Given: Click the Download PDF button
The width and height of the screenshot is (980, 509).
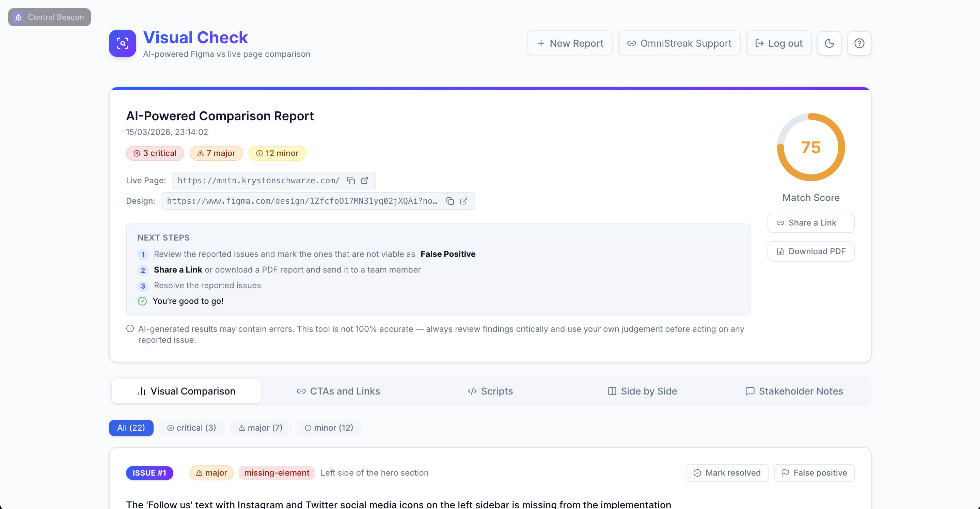Looking at the screenshot, I should 811,251.
